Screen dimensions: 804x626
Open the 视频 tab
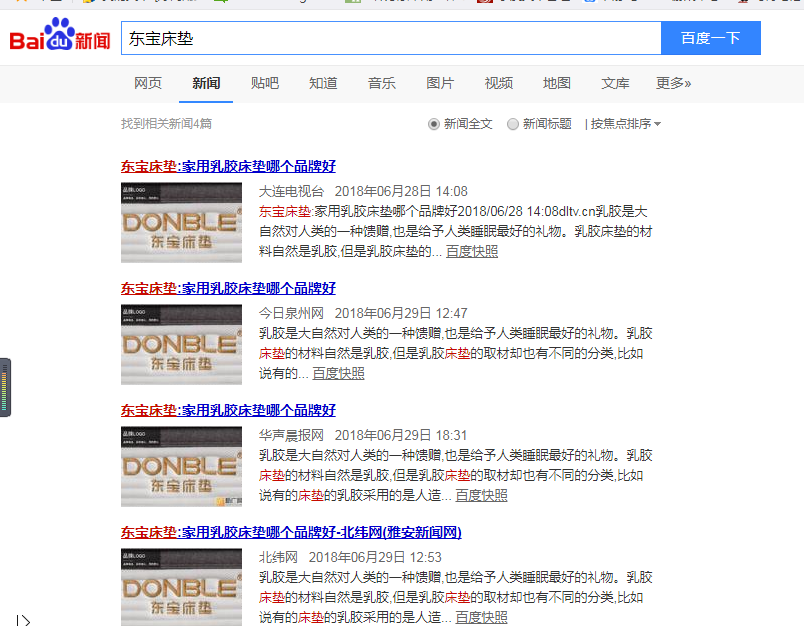tap(498, 83)
